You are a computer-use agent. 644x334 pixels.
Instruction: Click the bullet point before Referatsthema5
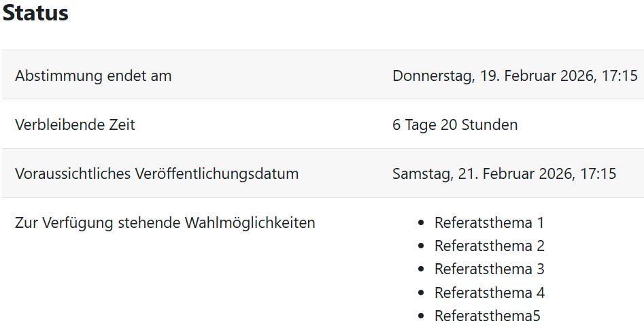coord(421,316)
